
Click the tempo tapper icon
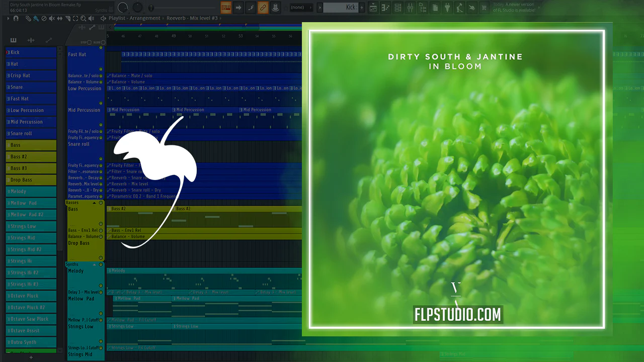[460, 8]
